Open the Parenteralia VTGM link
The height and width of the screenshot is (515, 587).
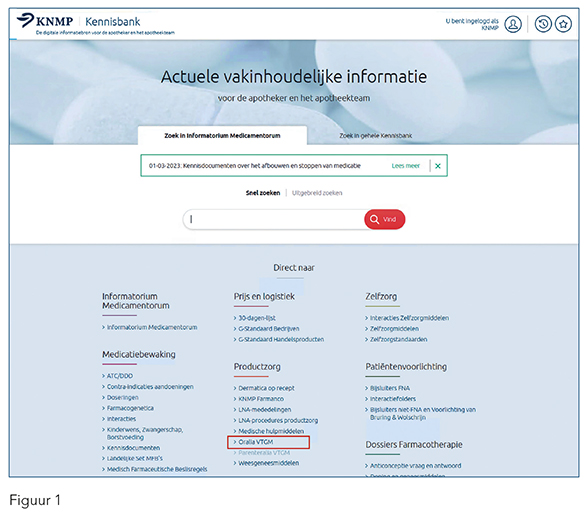[x=264, y=452]
